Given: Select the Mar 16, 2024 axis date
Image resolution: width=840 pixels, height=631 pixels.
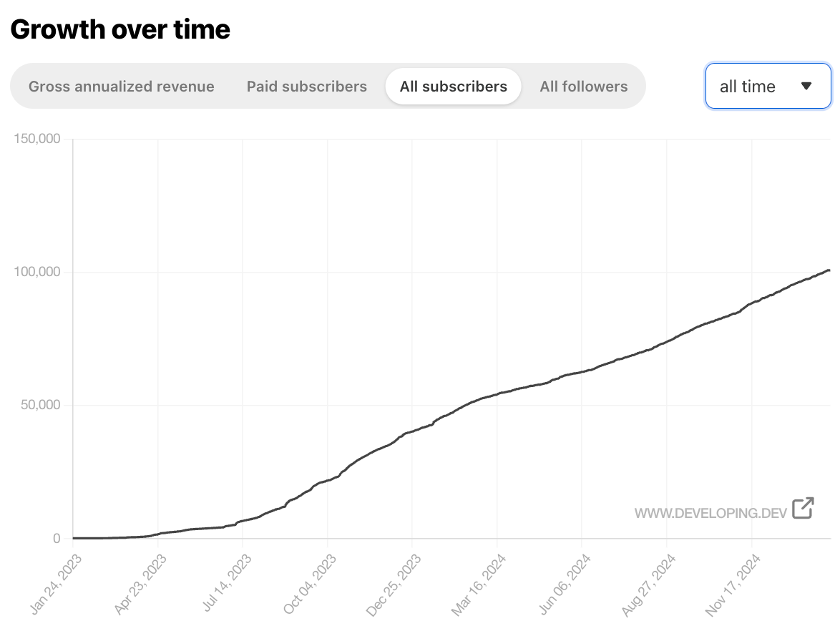Looking at the screenshot, I should 478,583.
